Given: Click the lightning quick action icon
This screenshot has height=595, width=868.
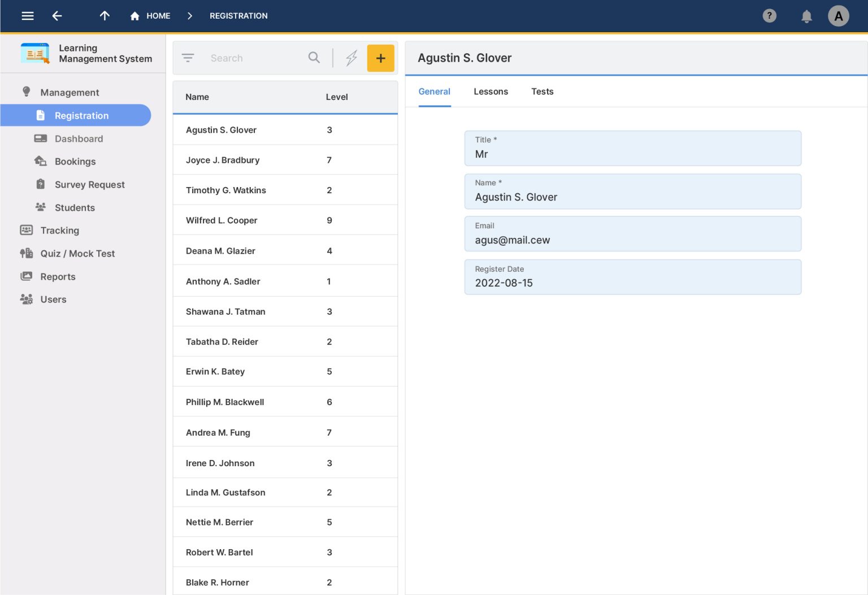Looking at the screenshot, I should [x=351, y=58].
